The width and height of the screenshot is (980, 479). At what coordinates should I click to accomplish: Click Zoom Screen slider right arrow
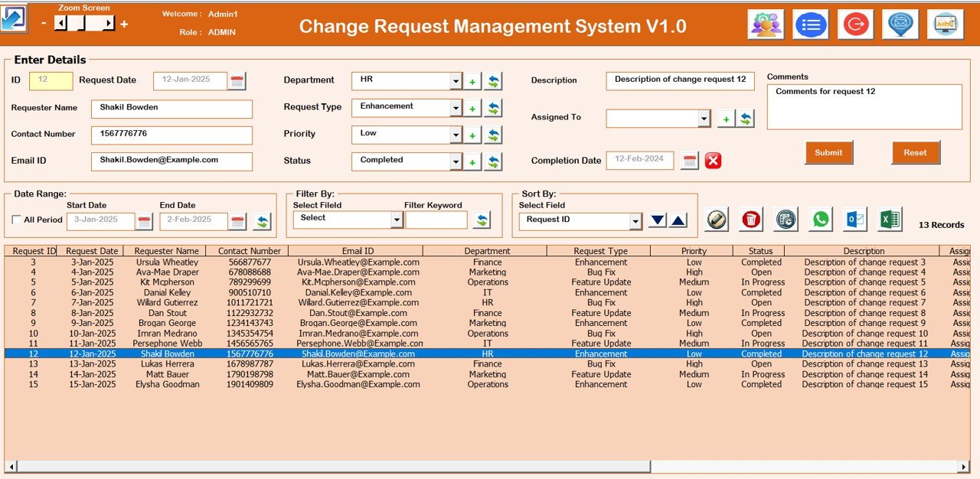[x=108, y=24]
